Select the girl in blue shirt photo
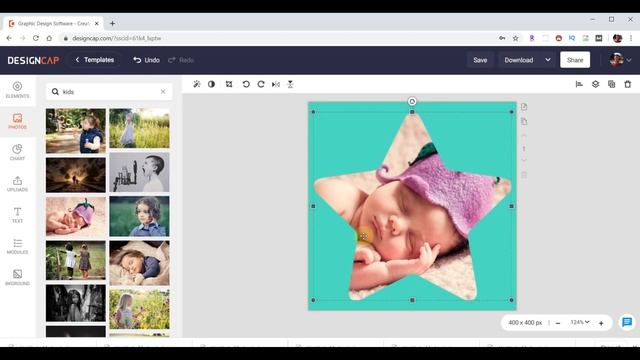Screen dimensions: 640x360 click(x=139, y=216)
